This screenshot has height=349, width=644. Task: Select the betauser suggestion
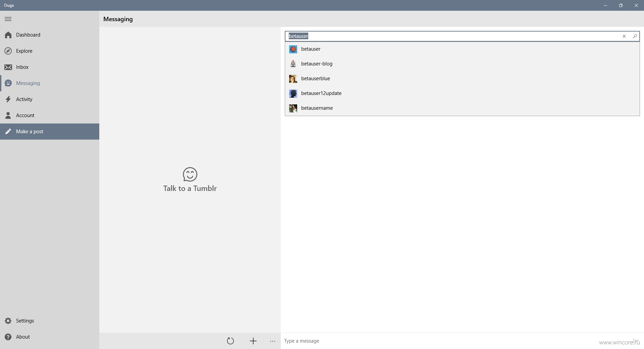pyautogui.click(x=462, y=49)
